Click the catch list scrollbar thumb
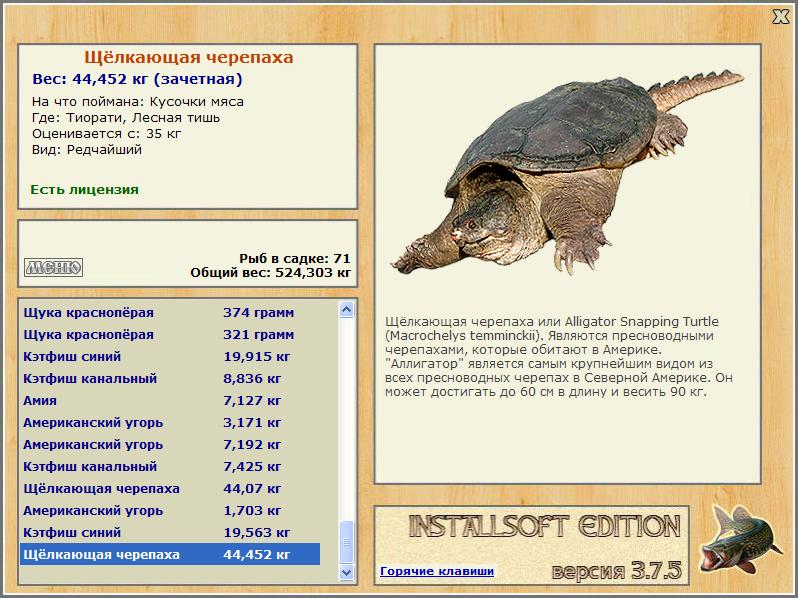798x598 pixels. (347, 542)
